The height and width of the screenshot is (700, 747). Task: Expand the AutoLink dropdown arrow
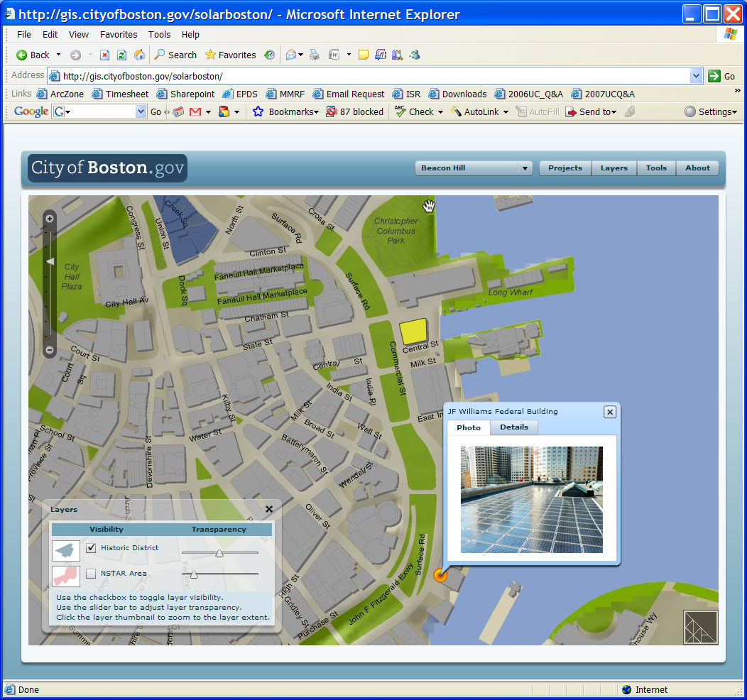pyautogui.click(x=506, y=112)
